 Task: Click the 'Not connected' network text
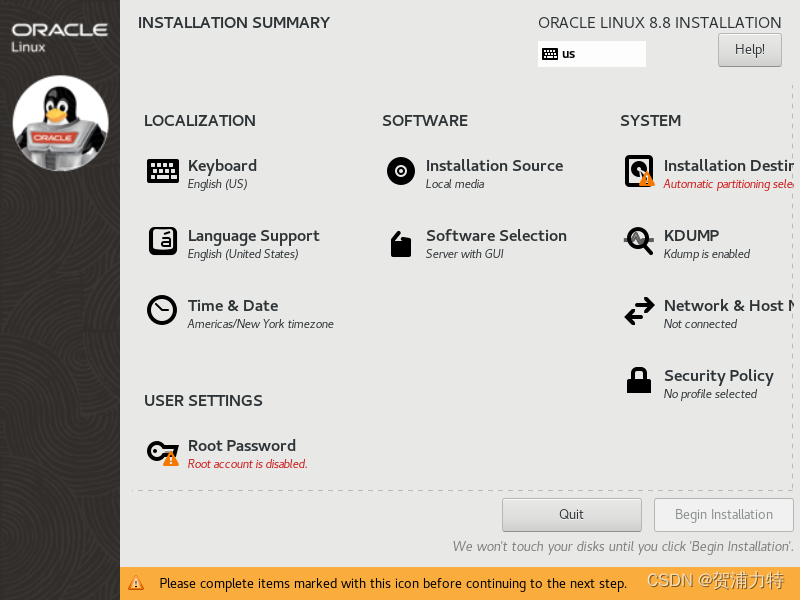700,324
